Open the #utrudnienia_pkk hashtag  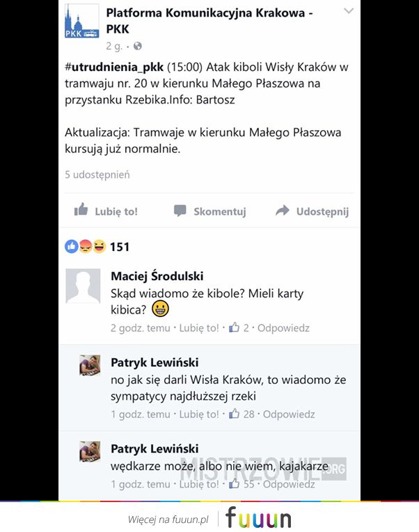click(114, 67)
